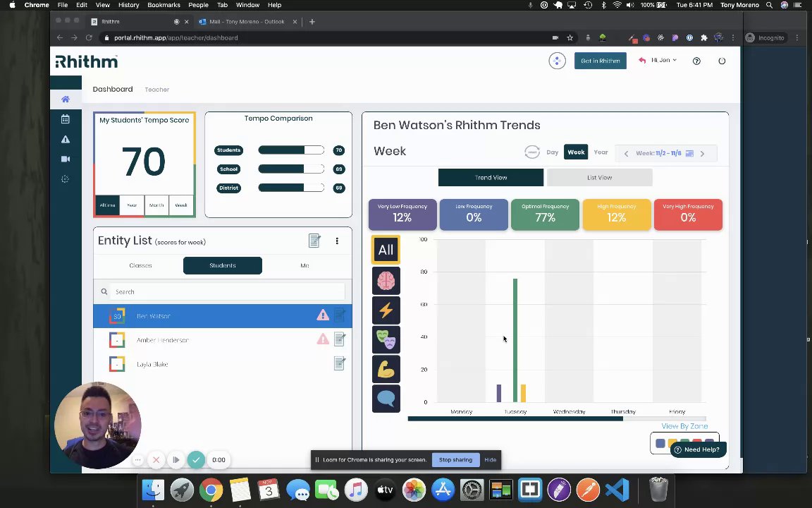
Task: Open the settings gear sidebar icon
Action: (66, 179)
